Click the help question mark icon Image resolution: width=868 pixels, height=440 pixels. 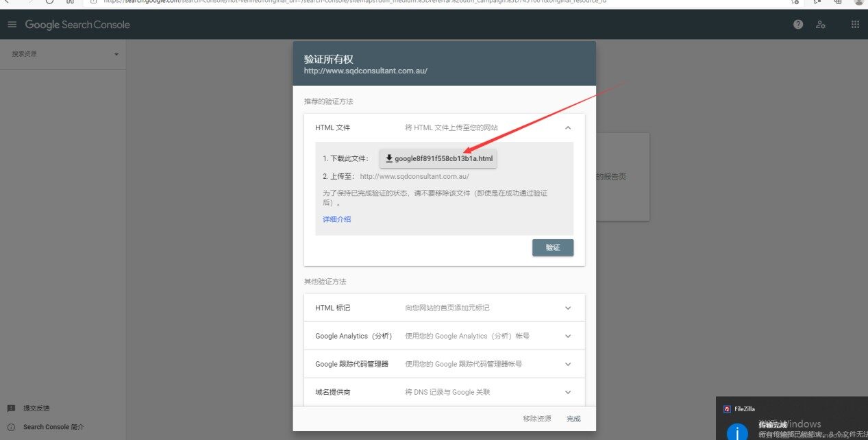pos(798,25)
